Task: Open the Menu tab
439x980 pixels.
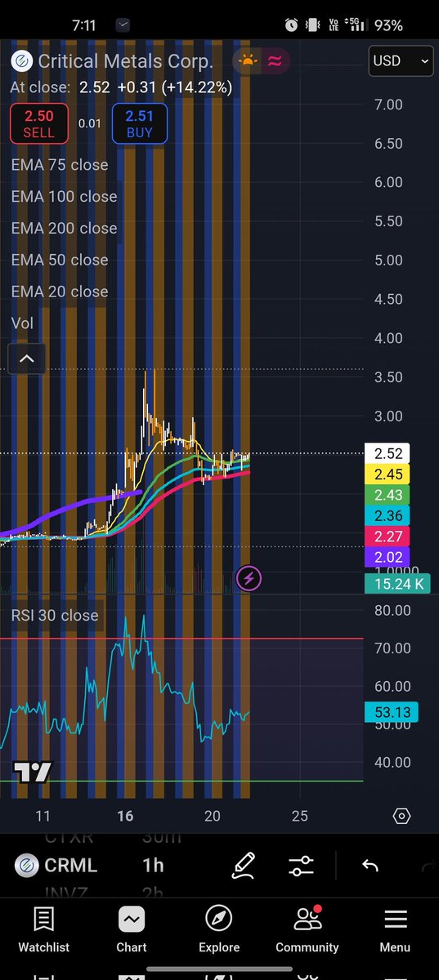Action: [x=396, y=931]
